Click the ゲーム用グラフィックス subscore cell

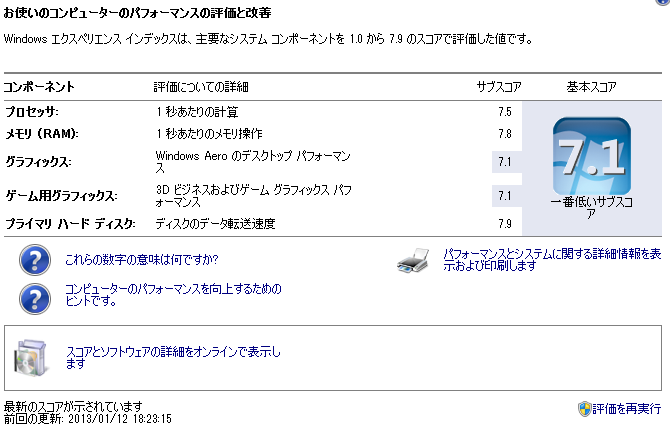507,196
